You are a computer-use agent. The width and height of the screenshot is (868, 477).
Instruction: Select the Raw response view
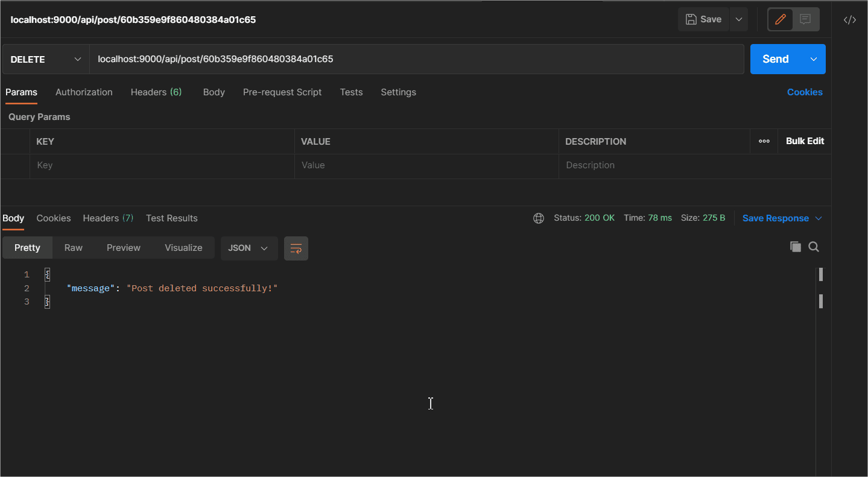[74, 248]
